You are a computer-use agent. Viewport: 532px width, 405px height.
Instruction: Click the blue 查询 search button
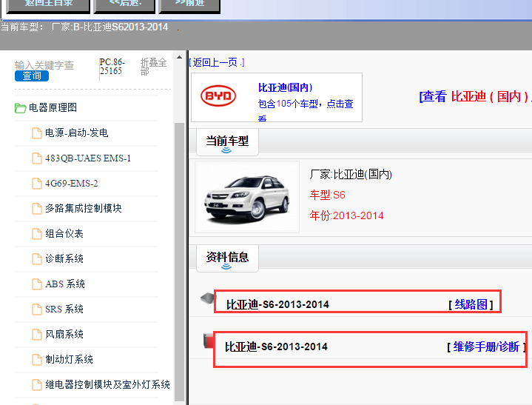tap(32, 76)
